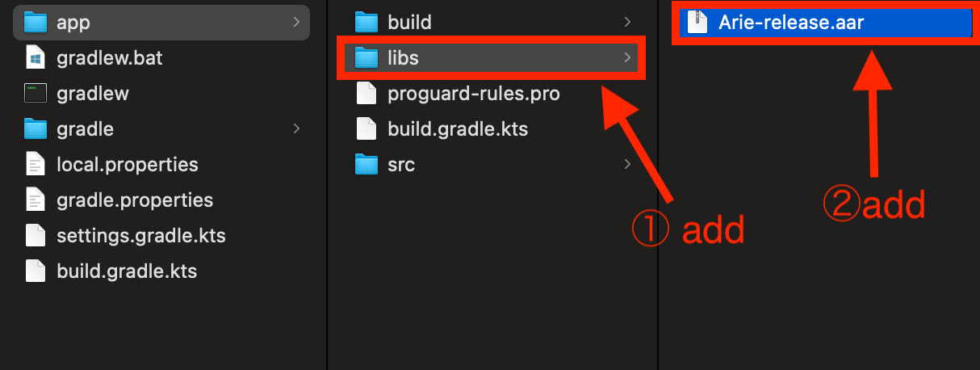The image size is (980, 370).
Task: Expand the libs folder chevron
Action: pyautogui.click(x=627, y=57)
